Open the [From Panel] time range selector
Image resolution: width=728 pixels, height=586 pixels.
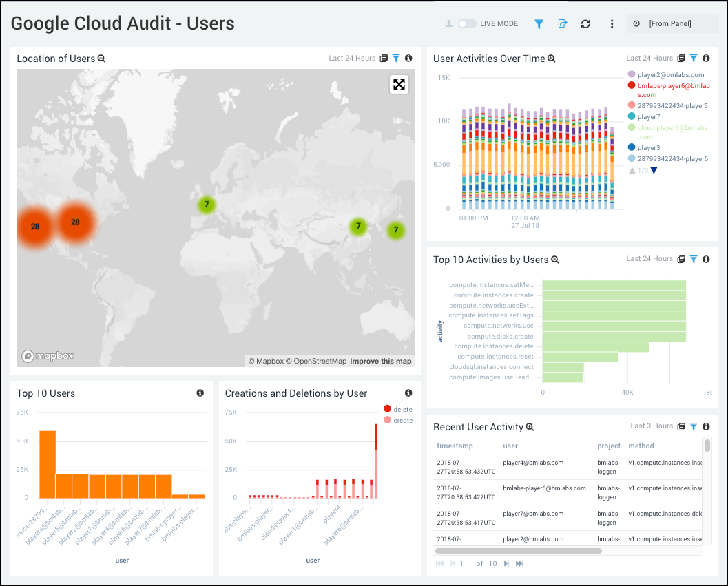(672, 23)
